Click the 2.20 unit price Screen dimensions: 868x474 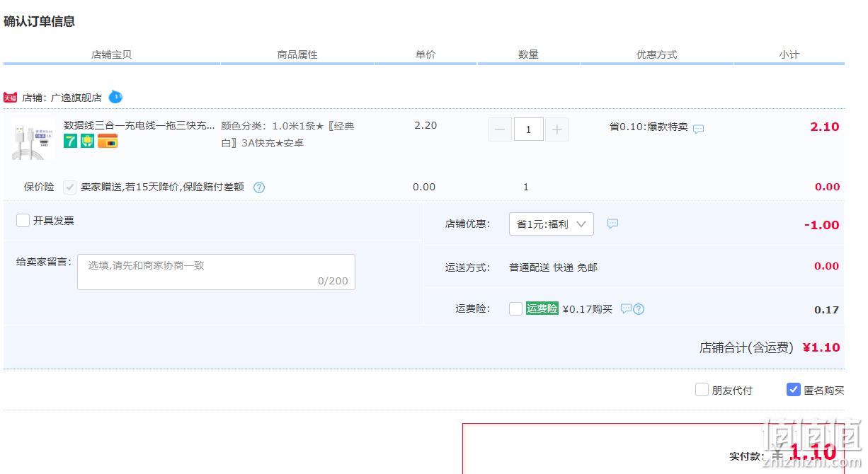[x=426, y=125]
